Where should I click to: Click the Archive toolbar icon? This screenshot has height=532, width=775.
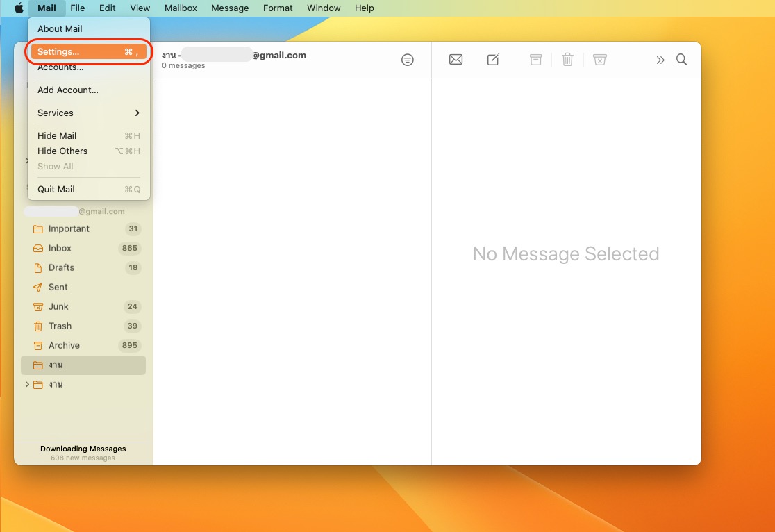(535, 60)
